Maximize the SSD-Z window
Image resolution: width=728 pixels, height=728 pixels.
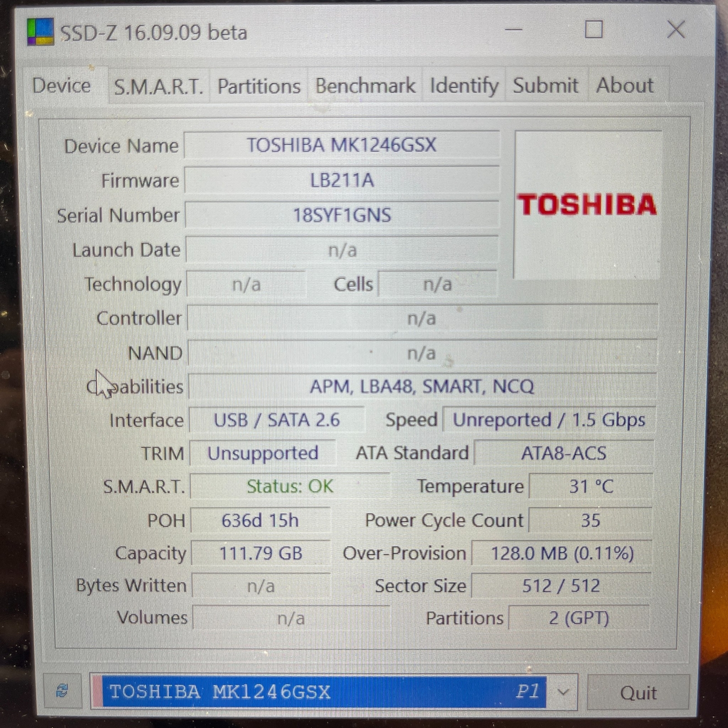[594, 30]
